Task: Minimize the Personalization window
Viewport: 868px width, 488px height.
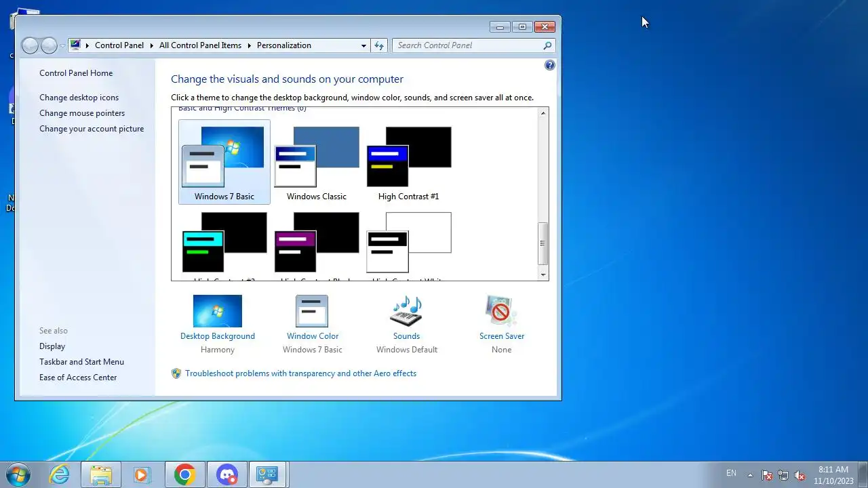Action: point(500,27)
